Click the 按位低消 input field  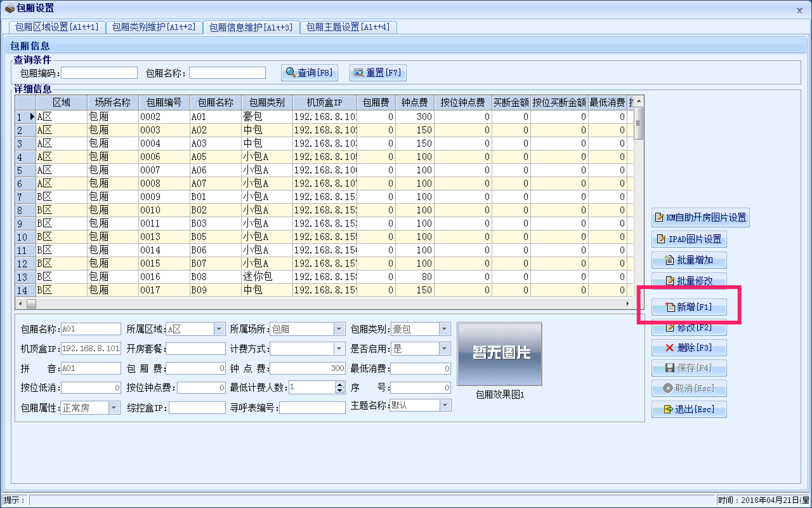91,388
